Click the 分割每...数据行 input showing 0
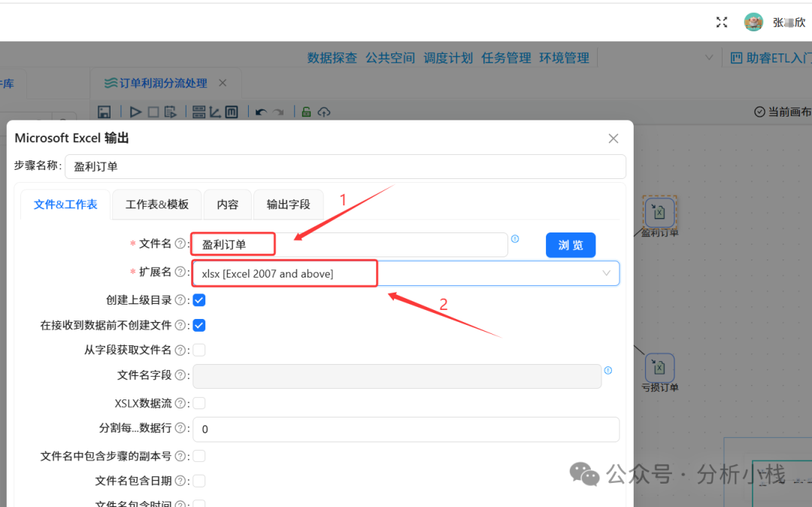812x507 pixels. click(406, 430)
